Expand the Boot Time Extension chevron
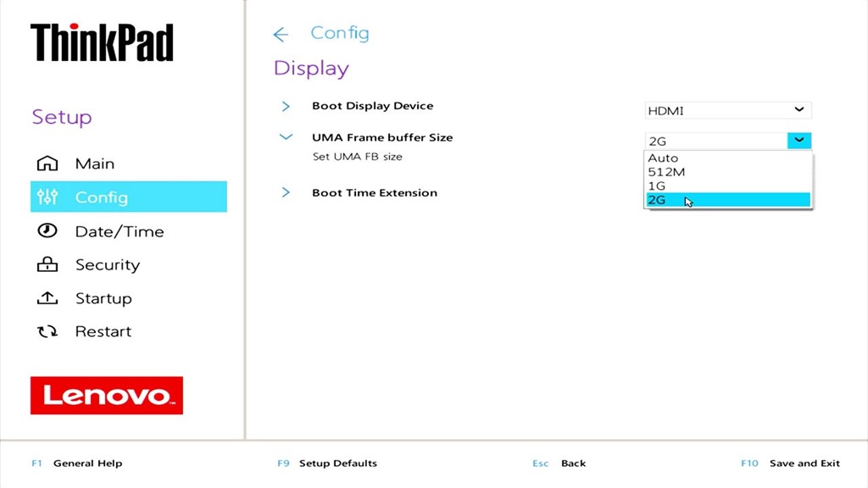868x488 pixels. click(x=286, y=192)
